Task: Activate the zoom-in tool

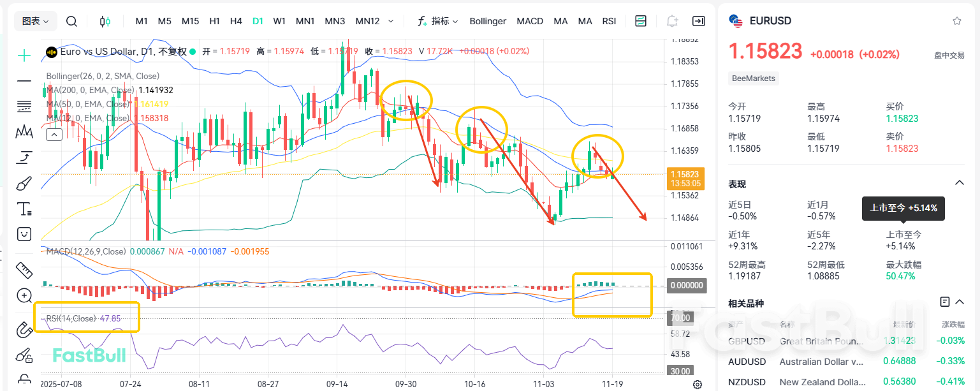Action: click(24, 295)
